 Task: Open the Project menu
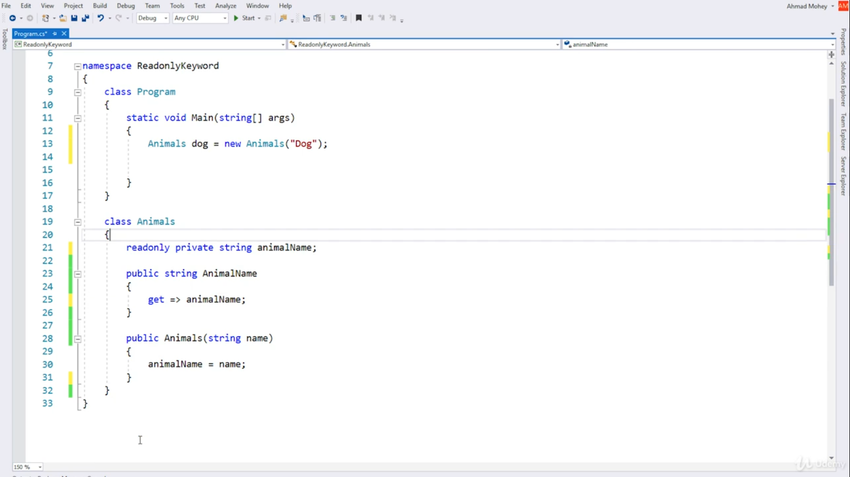point(73,5)
